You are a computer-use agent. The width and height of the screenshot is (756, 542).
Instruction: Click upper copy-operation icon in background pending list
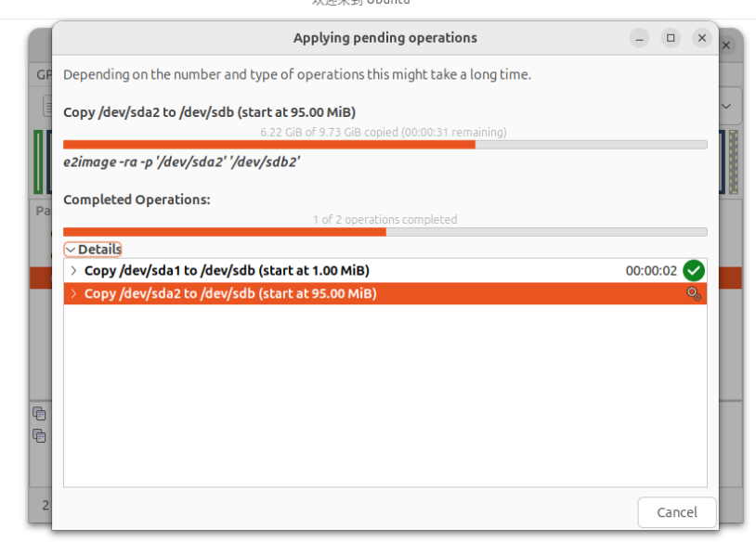[39, 413]
